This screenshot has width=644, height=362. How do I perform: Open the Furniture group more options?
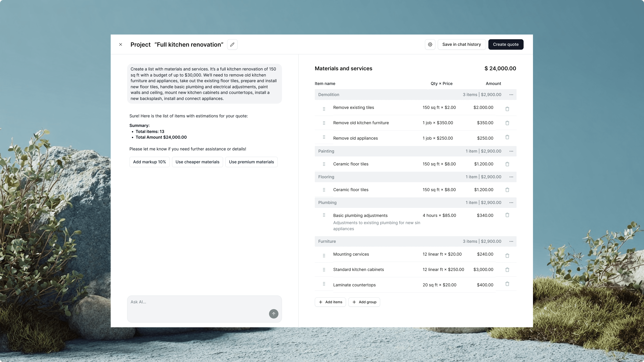pyautogui.click(x=511, y=241)
